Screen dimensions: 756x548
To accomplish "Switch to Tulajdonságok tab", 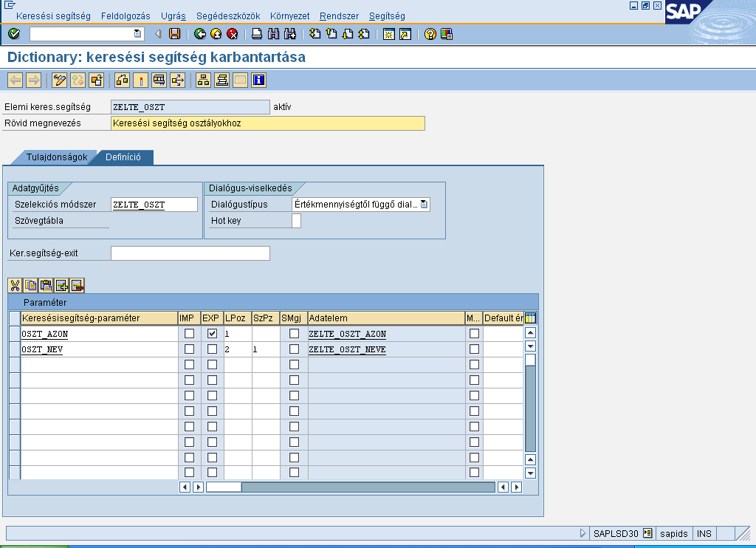I will coord(56,157).
